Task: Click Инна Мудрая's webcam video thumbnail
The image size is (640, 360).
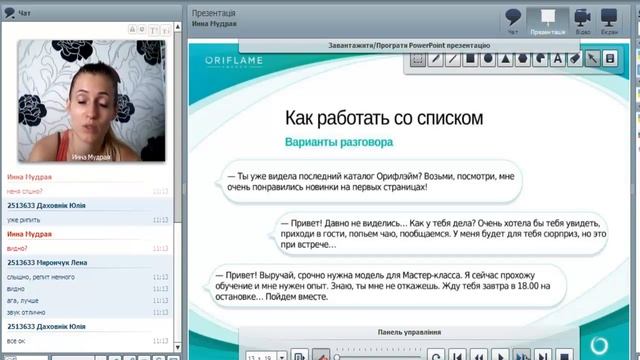Action: [x=91, y=101]
